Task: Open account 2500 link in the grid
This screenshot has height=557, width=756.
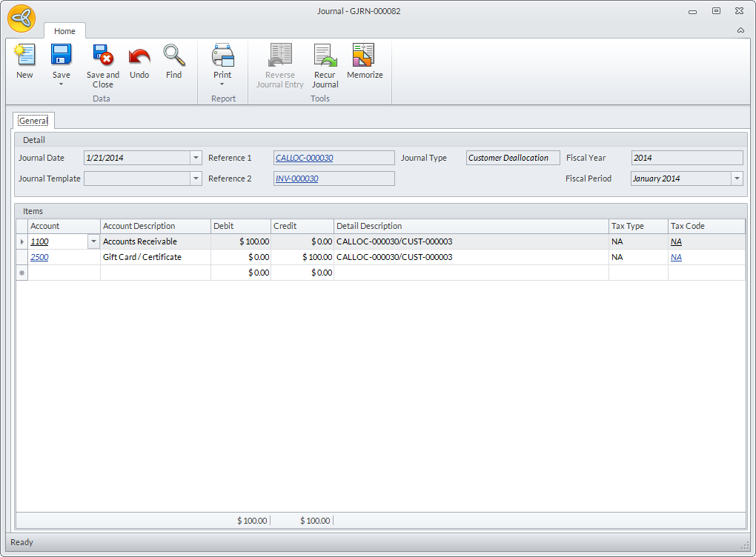Action: pos(39,257)
